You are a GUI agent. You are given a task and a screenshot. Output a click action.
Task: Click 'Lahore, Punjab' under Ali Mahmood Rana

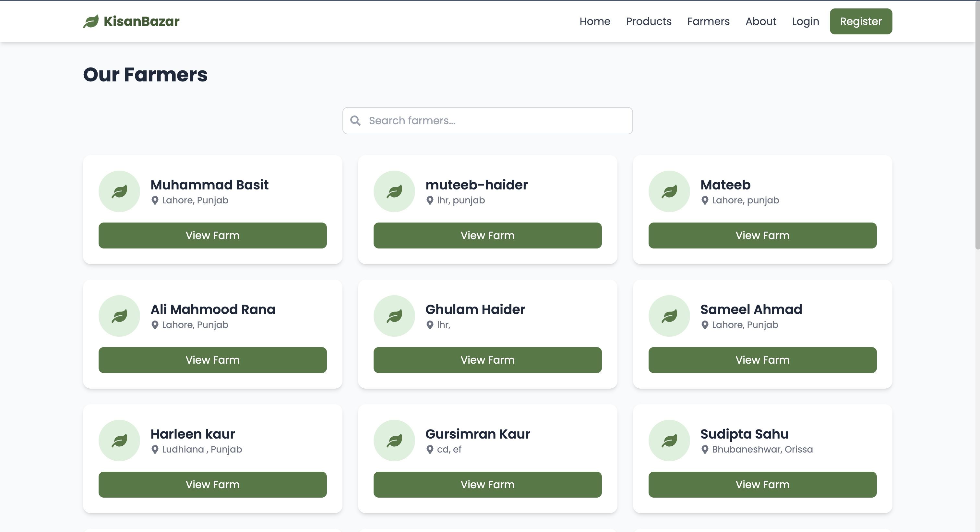(195, 325)
